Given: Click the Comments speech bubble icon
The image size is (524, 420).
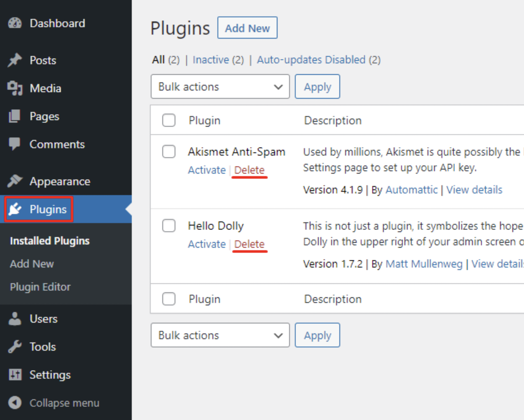Looking at the screenshot, I should tap(15, 144).
